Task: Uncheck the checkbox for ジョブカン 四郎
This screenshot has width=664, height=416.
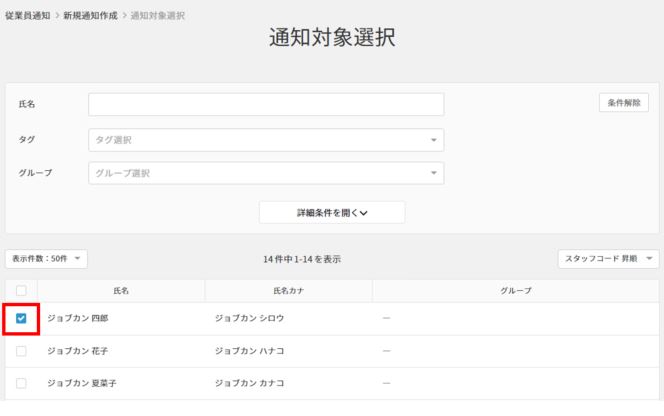Action: (x=21, y=319)
